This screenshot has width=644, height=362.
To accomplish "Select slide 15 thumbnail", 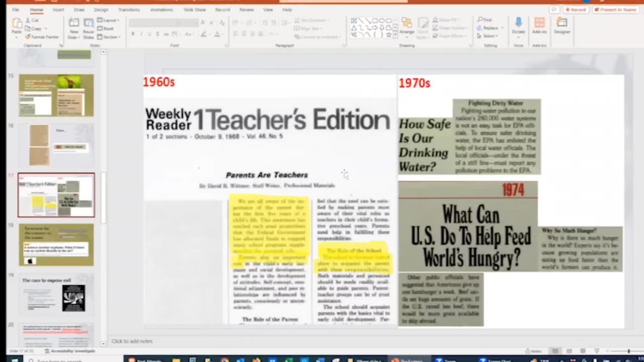I will point(56,96).
